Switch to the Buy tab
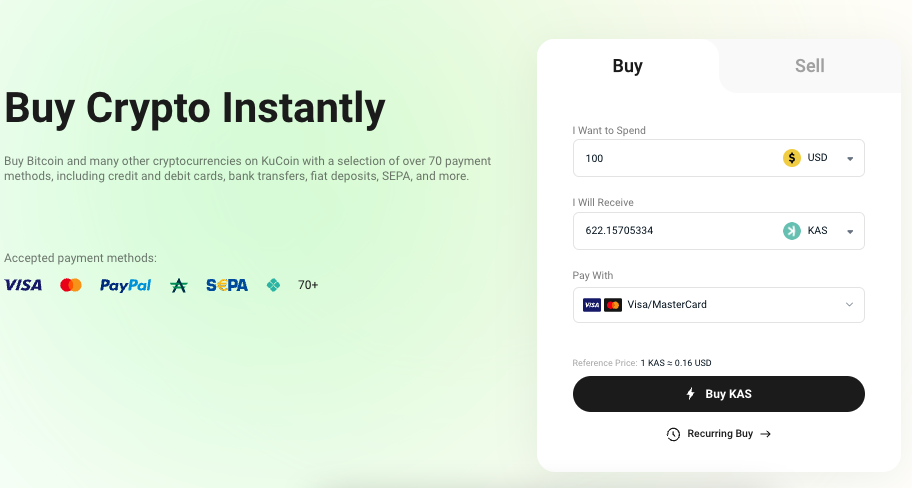912x488 pixels. (x=627, y=66)
